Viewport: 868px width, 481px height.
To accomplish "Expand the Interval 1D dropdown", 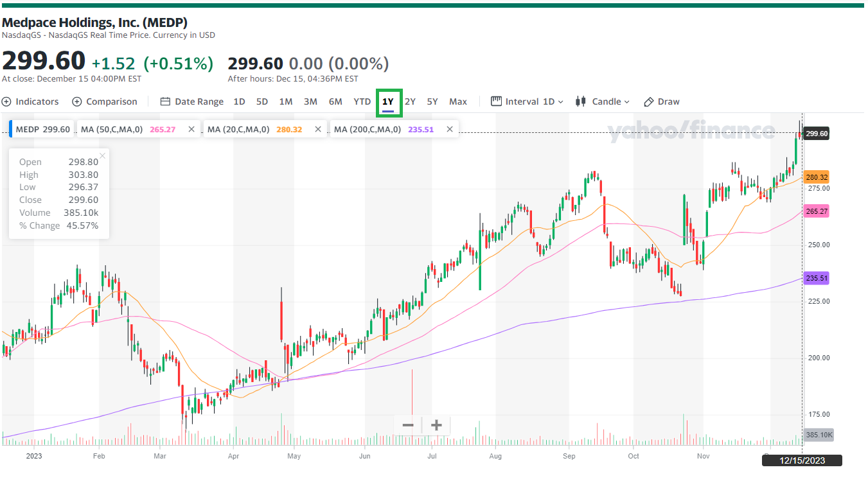I will pos(527,101).
